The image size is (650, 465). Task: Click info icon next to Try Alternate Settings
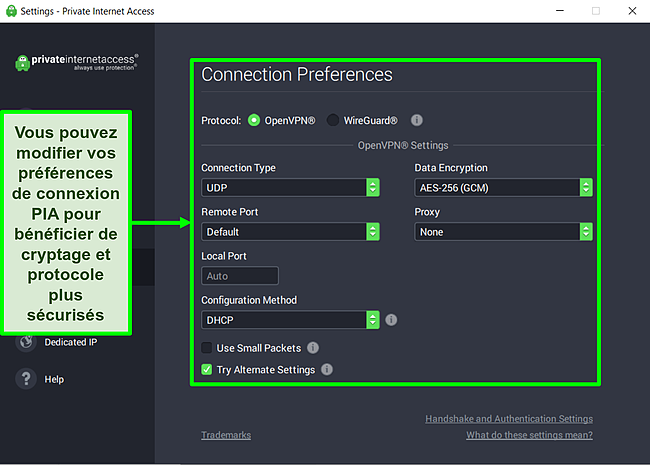pos(327,370)
